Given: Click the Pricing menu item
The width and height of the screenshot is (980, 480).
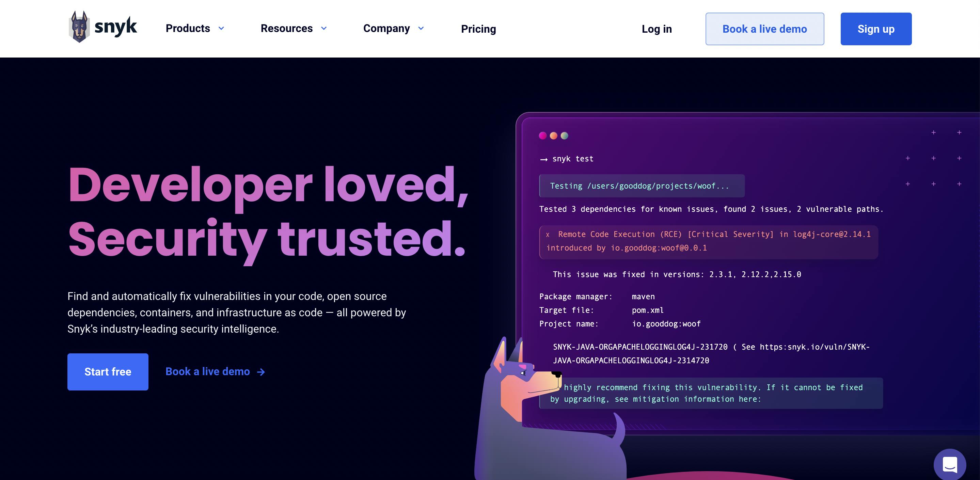Looking at the screenshot, I should 478,29.
